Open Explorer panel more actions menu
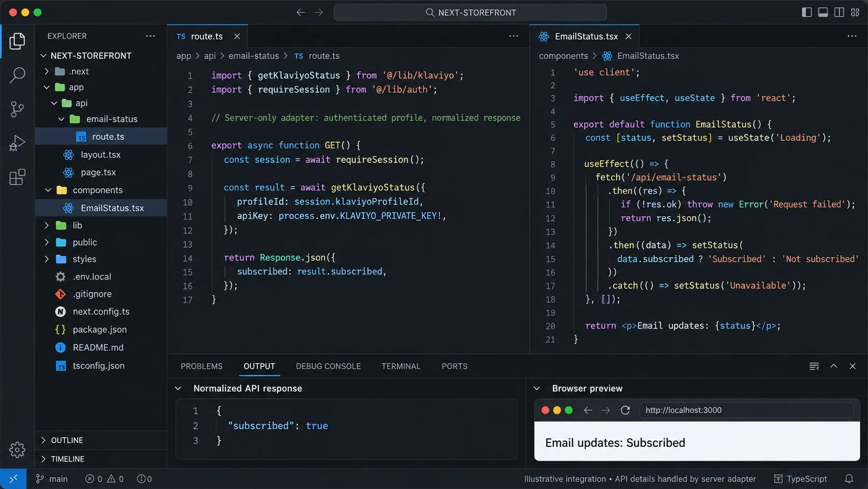This screenshot has width=868, height=489. (151, 36)
